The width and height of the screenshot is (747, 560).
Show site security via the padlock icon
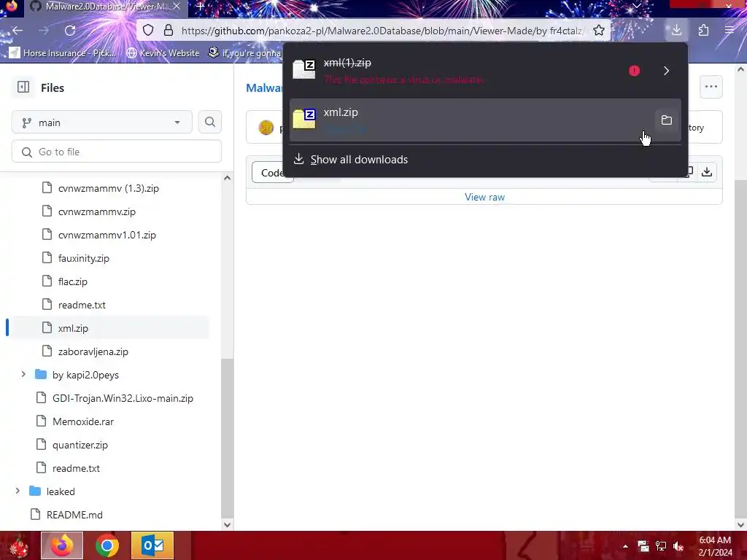(169, 31)
